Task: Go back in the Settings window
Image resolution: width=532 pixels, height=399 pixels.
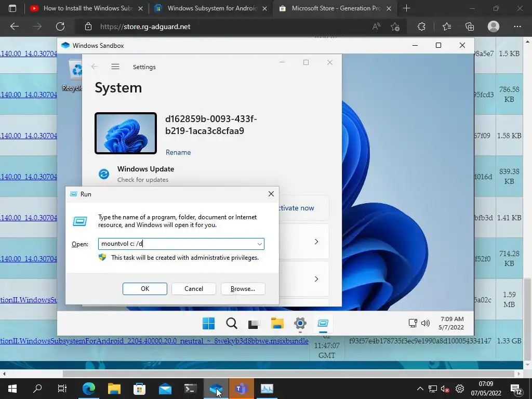Action: pos(95,66)
